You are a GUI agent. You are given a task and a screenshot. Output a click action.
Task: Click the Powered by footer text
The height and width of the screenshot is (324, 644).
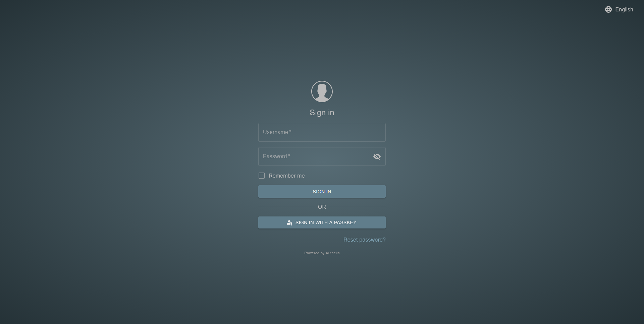click(x=314, y=253)
